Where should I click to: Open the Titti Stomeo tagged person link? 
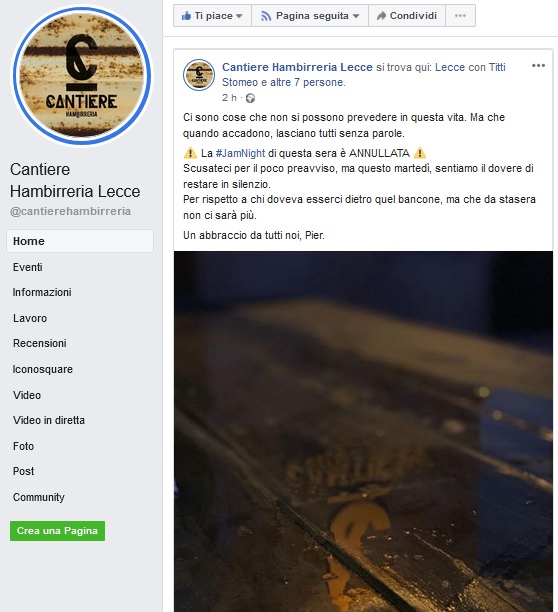click(x=364, y=75)
